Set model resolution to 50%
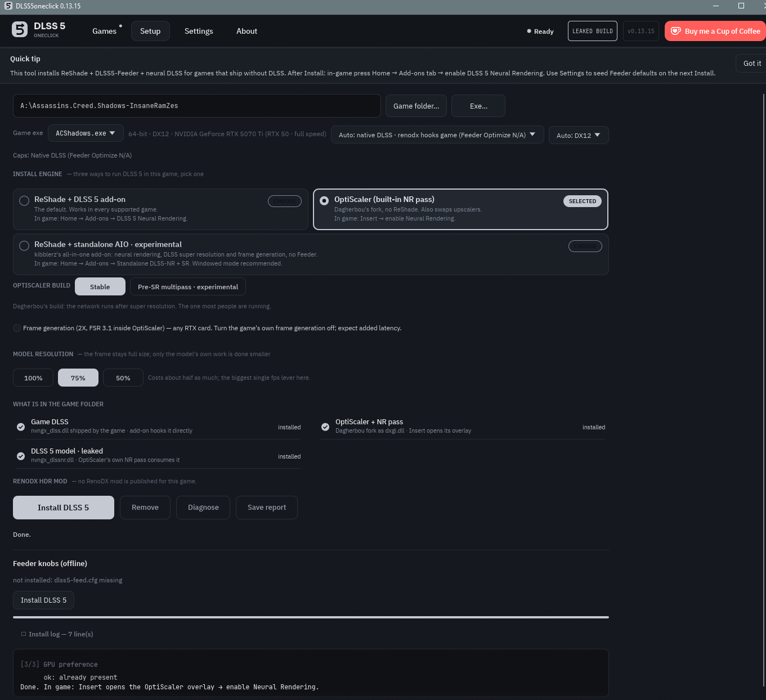 point(123,378)
